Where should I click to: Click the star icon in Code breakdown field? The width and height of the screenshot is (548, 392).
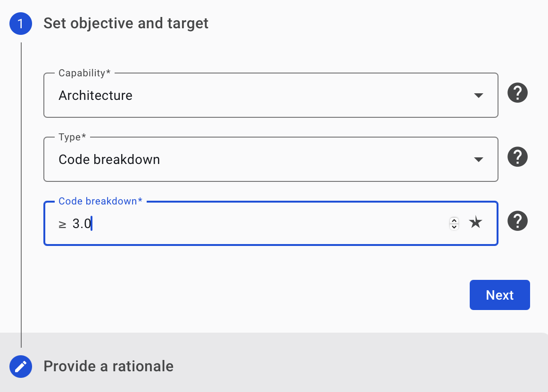475,222
